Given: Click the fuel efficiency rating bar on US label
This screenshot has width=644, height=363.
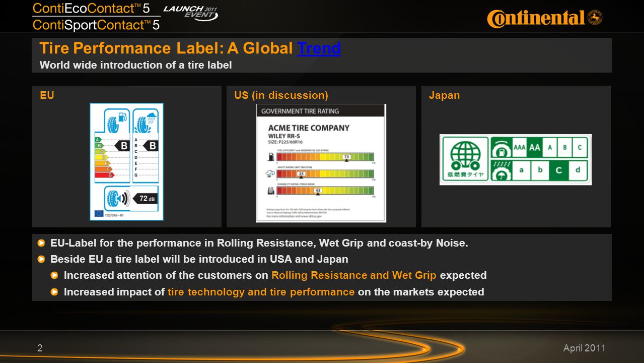Looking at the screenshot, I should tap(326, 156).
